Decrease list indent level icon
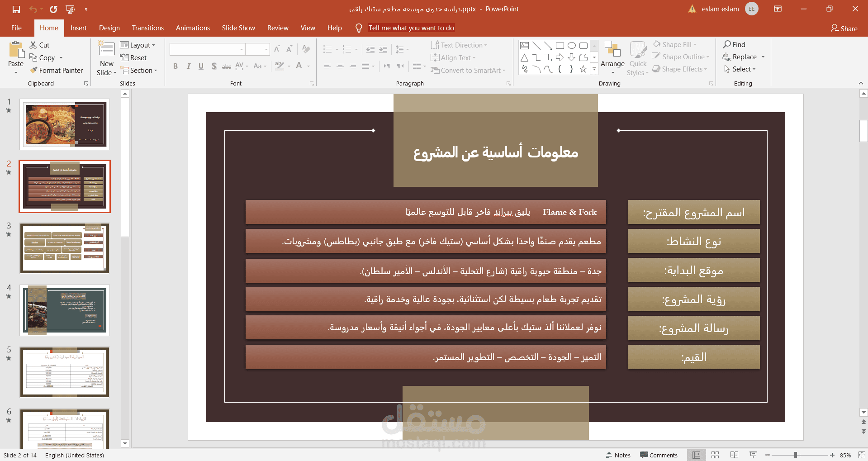The image size is (868, 461). coord(370,49)
